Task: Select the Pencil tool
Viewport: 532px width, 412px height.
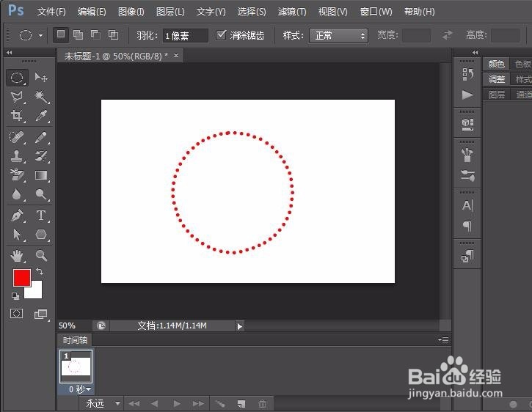Action: pyautogui.click(x=41, y=137)
